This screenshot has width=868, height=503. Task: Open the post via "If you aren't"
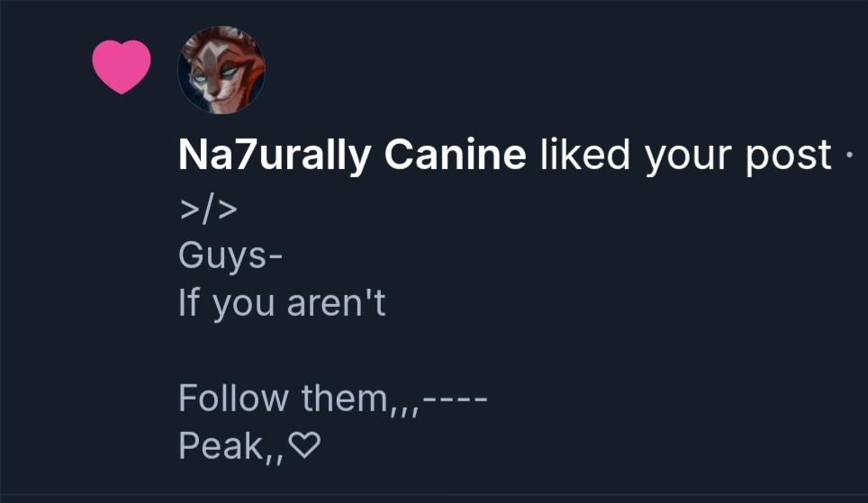click(x=282, y=303)
